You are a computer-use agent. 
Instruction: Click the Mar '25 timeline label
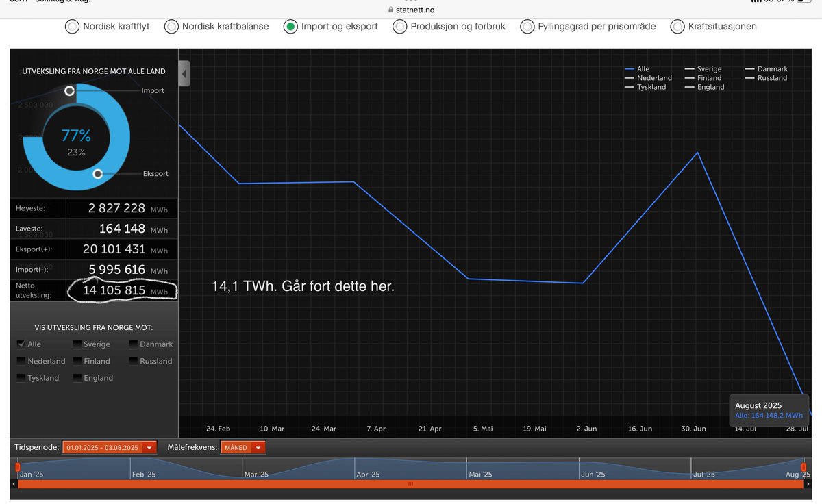click(x=256, y=475)
